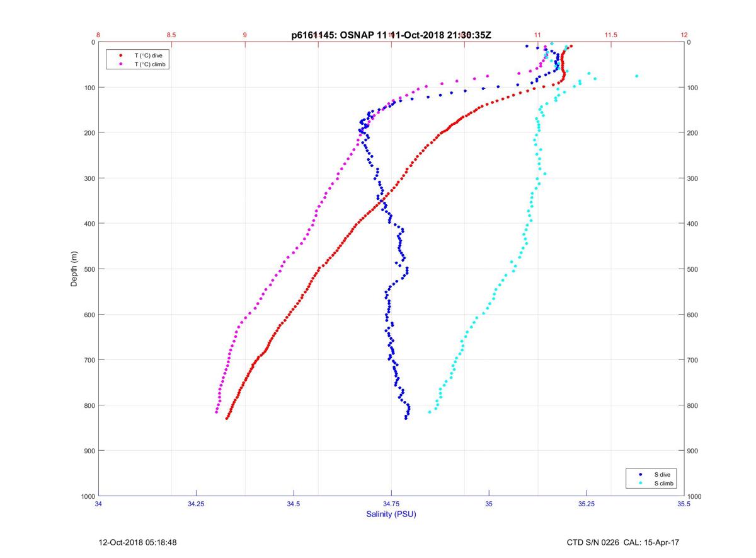Click '800' on the right depth axis
This screenshot has width=756, height=558.
click(x=694, y=405)
